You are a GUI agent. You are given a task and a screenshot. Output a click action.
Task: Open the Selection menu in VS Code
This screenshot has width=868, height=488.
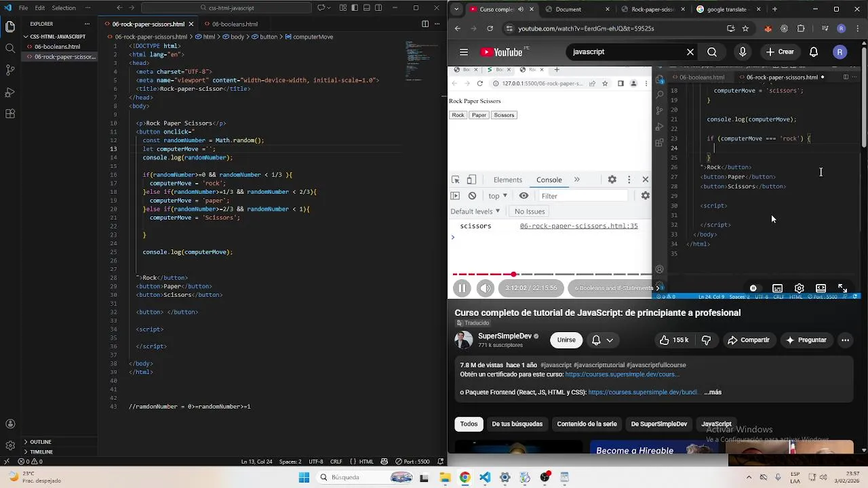click(x=64, y=8)
